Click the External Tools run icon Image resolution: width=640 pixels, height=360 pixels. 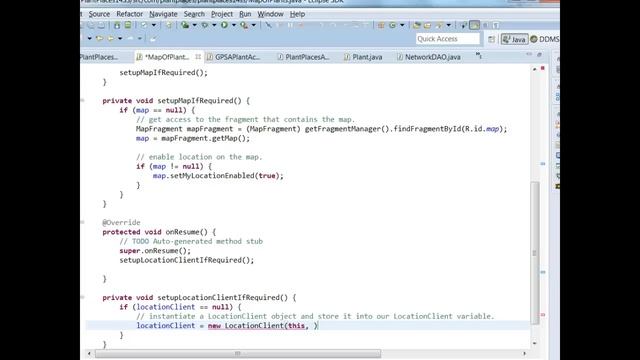point(244,25)
